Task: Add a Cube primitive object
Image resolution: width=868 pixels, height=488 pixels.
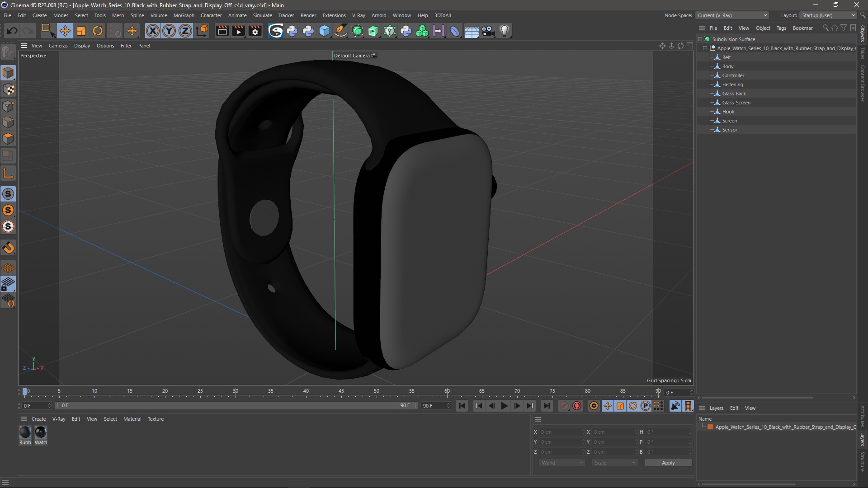Action: pos(325,31)
